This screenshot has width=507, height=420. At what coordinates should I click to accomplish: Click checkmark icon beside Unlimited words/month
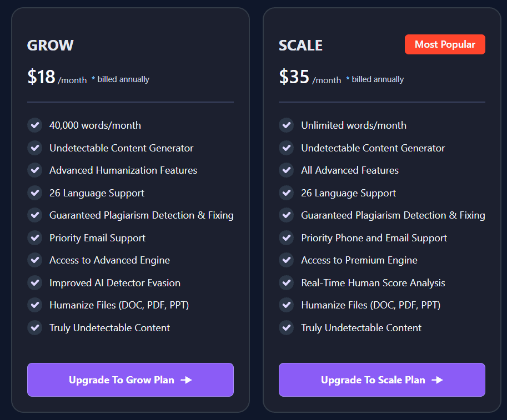(287, 125)
